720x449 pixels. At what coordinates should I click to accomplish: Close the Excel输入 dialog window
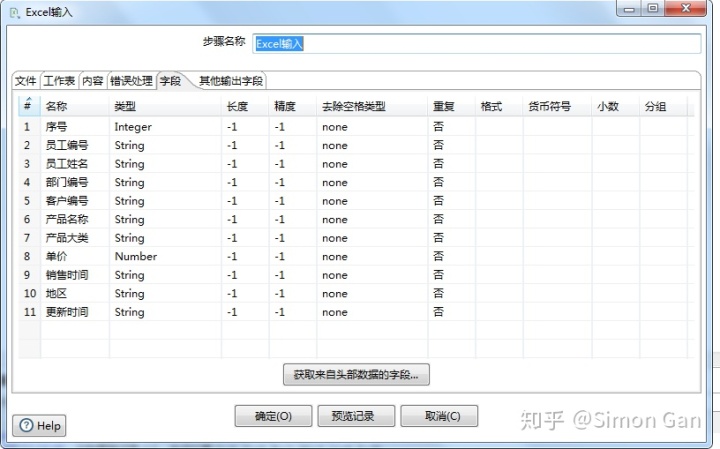(x=686, y=9)
